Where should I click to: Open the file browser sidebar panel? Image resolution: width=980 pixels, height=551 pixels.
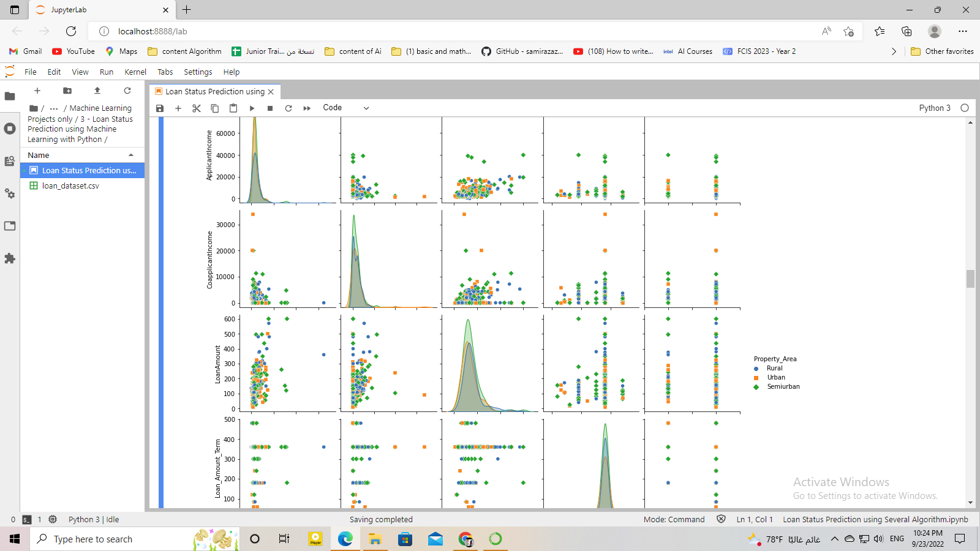point(9,95)
